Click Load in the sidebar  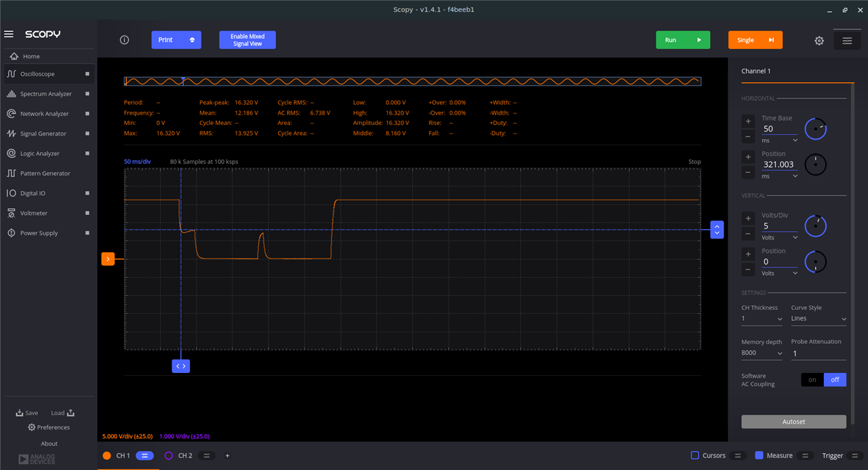click(x=62, y=413)
